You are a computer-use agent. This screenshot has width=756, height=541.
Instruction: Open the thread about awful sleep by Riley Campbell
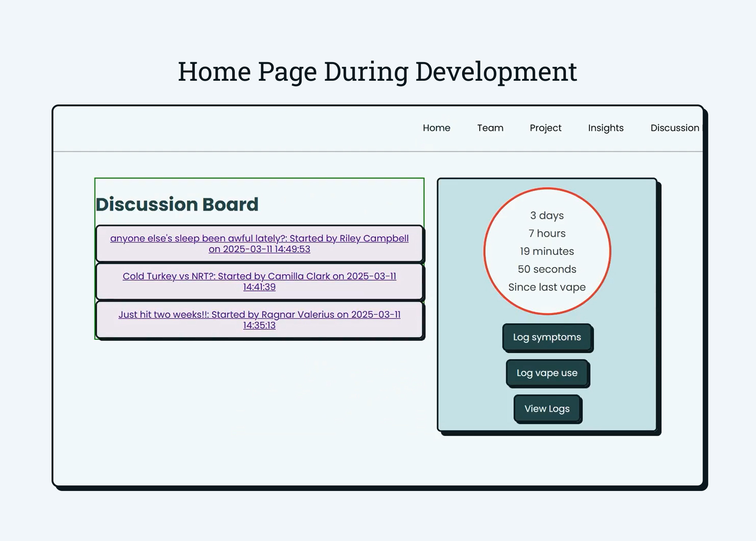(x=260, y=244)
